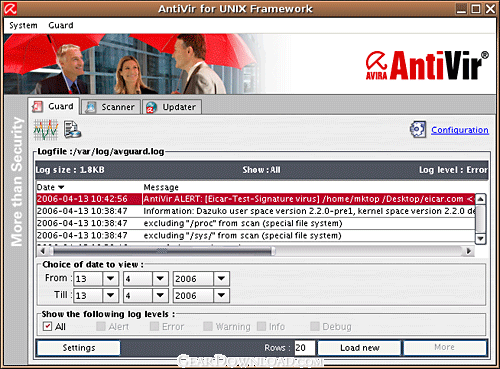Viewport: 500px width, 369px height.
Task: Click the horizontal scrollbar thumb of log
Action: [163, 251]
